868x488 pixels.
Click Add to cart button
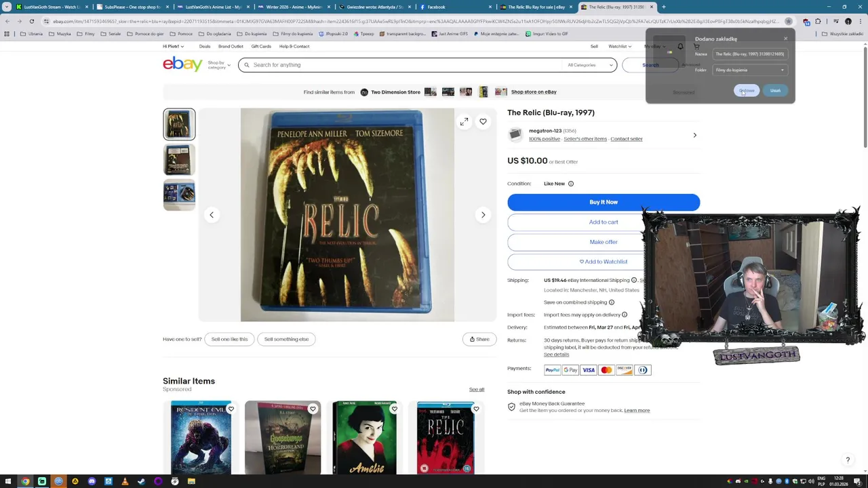604,222
